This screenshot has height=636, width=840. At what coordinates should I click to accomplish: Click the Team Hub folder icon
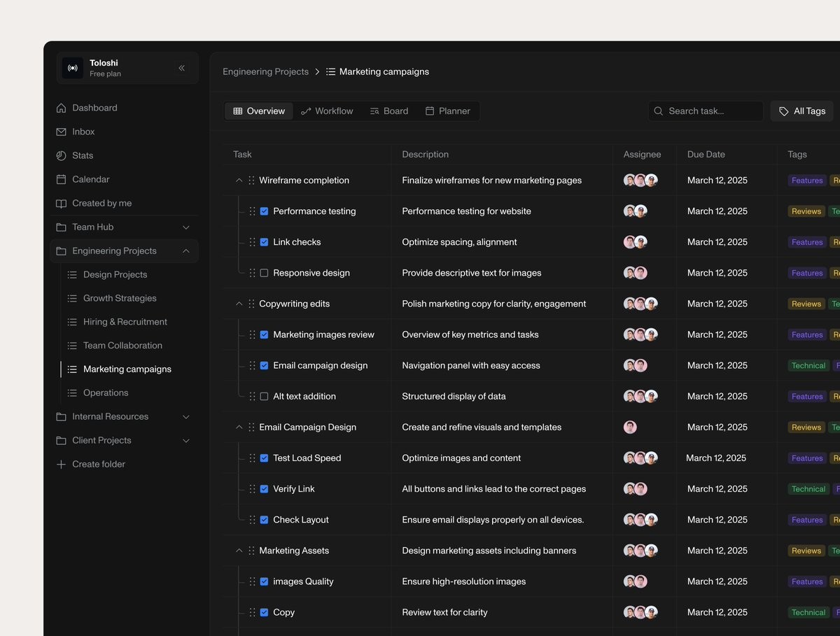[61, 227]
